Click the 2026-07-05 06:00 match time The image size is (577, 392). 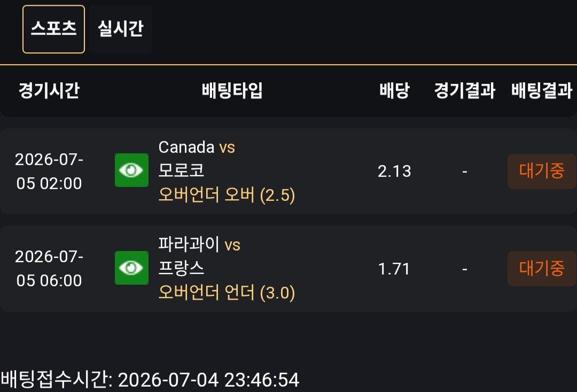click(x=49, y=269)
